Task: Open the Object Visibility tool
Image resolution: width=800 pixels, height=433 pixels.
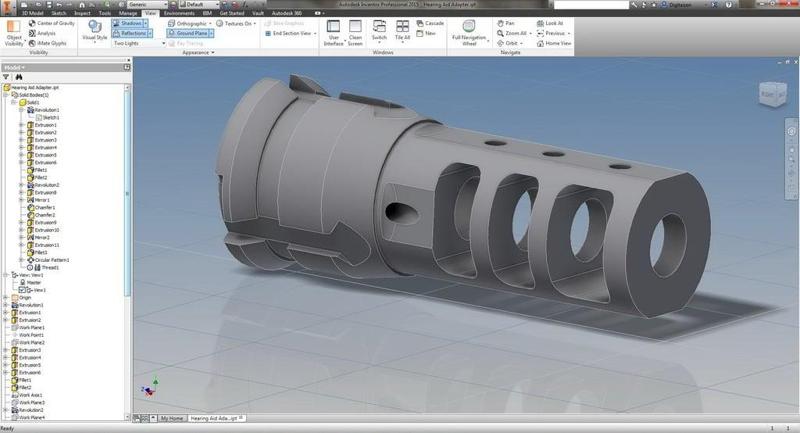Action: point(14,33)
